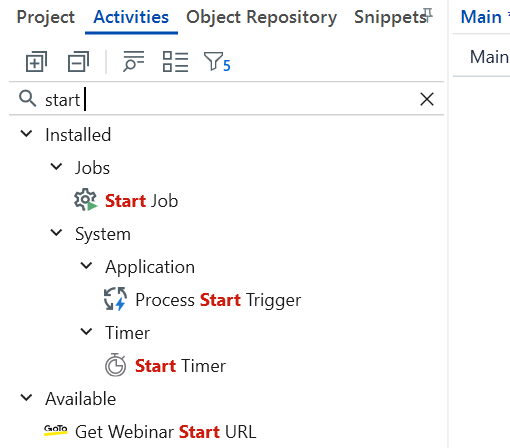
Task: Select Get Webinar Start URL activity
Action: (x=150, y=432)
